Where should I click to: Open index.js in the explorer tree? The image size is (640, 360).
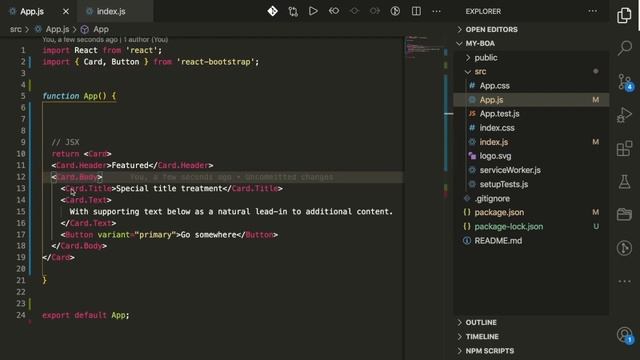point(493,142)
